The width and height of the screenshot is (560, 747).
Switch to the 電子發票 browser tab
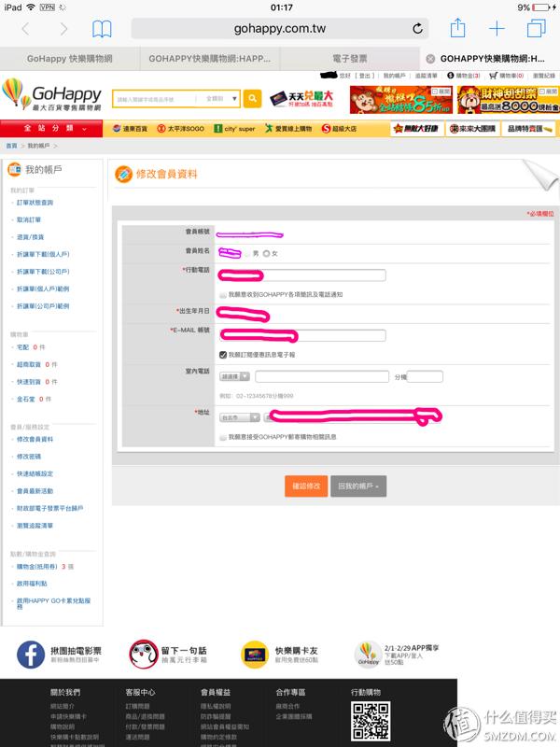[x=348, y=58]
